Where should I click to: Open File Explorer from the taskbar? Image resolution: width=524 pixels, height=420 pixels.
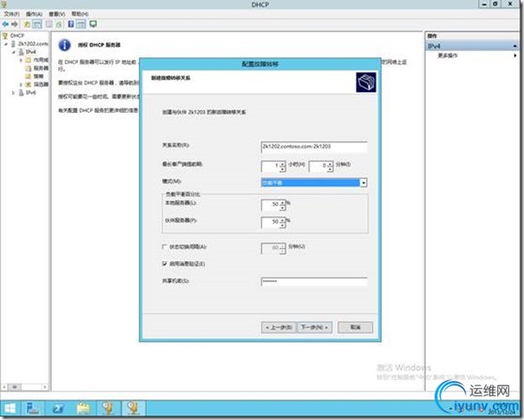(x=83, y=409)
